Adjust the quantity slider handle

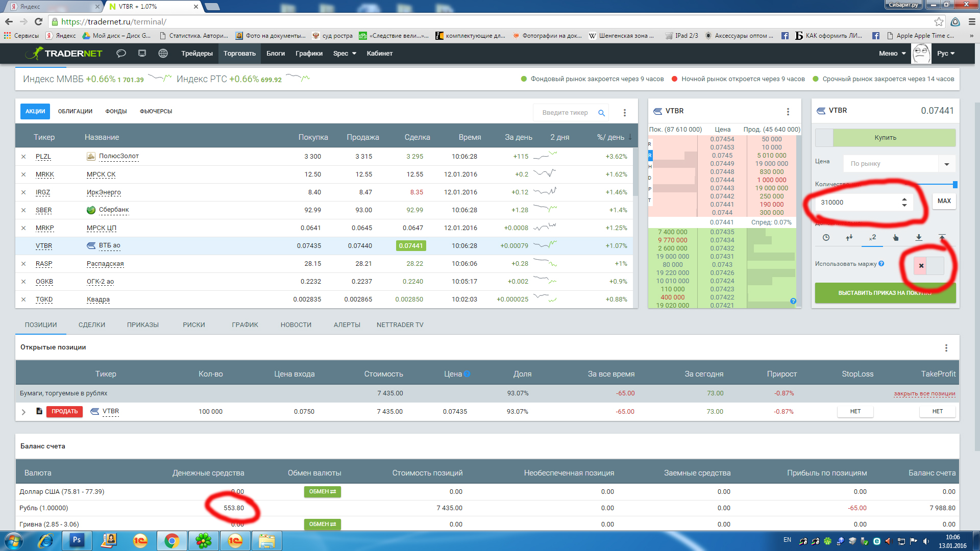pyautogui.click(x=955, y=184)
